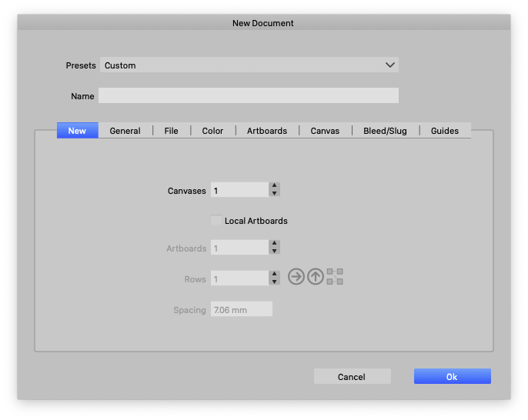This screenshot has height=420, width=528.
Task: Select the Canvas tab
Action: [325, 131]
